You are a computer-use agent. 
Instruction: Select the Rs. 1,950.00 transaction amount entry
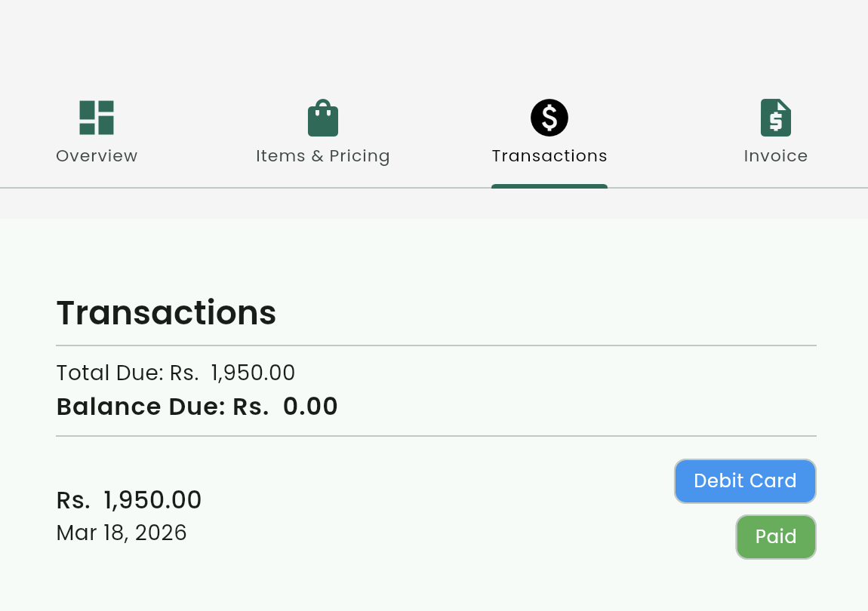click(x=129, y=500)
